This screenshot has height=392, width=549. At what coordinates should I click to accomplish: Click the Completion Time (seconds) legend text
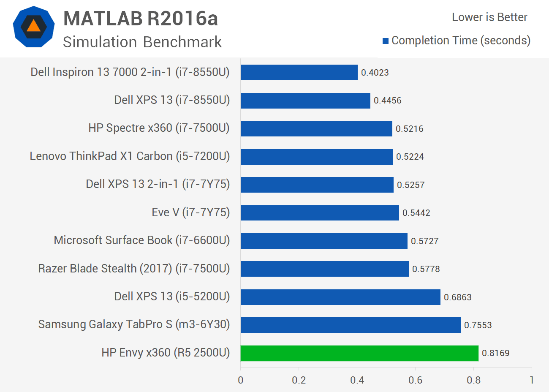pyautogui.click(x=461, y=41)
